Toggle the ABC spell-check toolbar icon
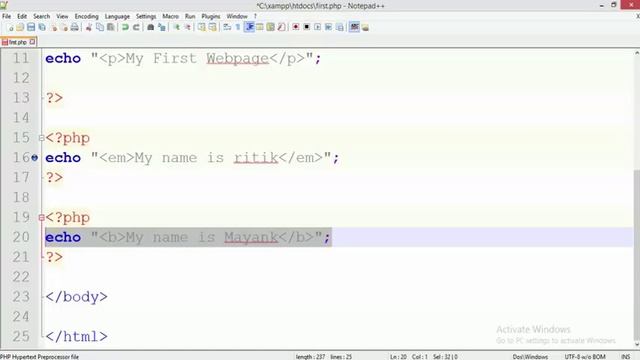The width and height of the screenshot is (640, 360). 354,27
